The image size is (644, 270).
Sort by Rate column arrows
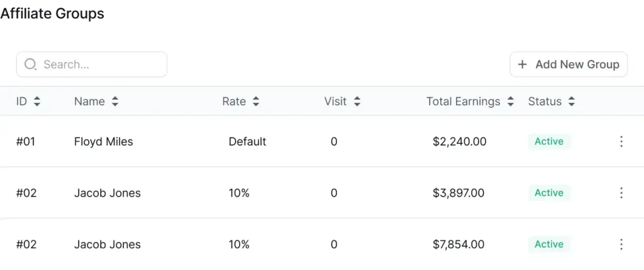click(x=256, y=101)
